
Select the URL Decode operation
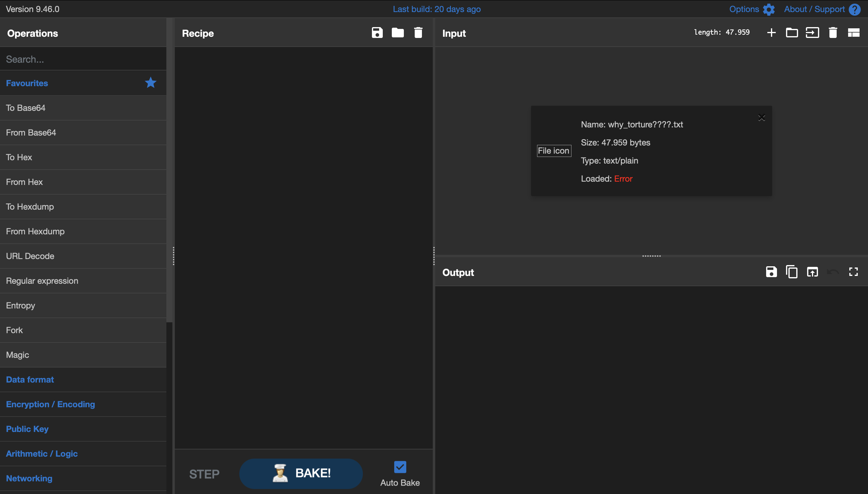(83, 256)
